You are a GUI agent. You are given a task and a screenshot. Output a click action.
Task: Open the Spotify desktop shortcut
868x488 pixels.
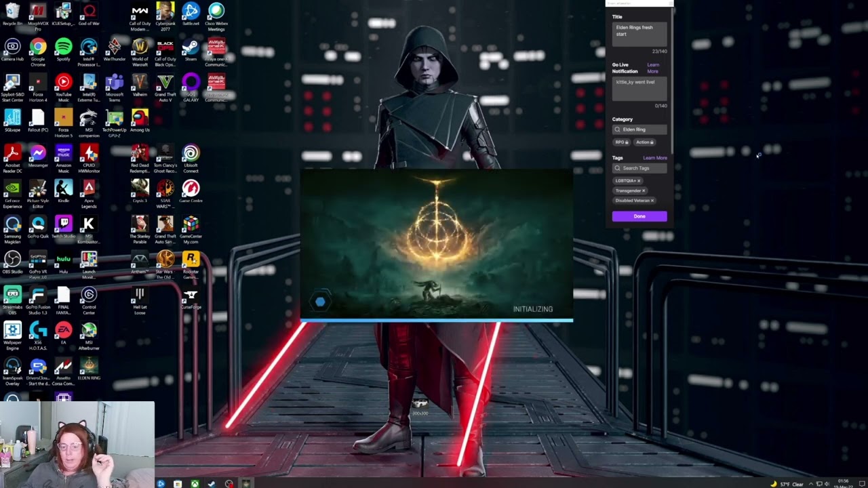tap(63, 50)
